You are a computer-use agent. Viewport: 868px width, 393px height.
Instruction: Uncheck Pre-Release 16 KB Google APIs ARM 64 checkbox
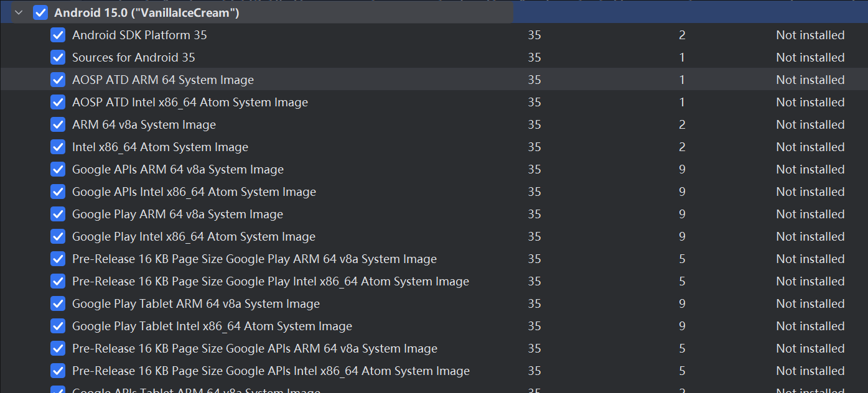coord(58,348)
